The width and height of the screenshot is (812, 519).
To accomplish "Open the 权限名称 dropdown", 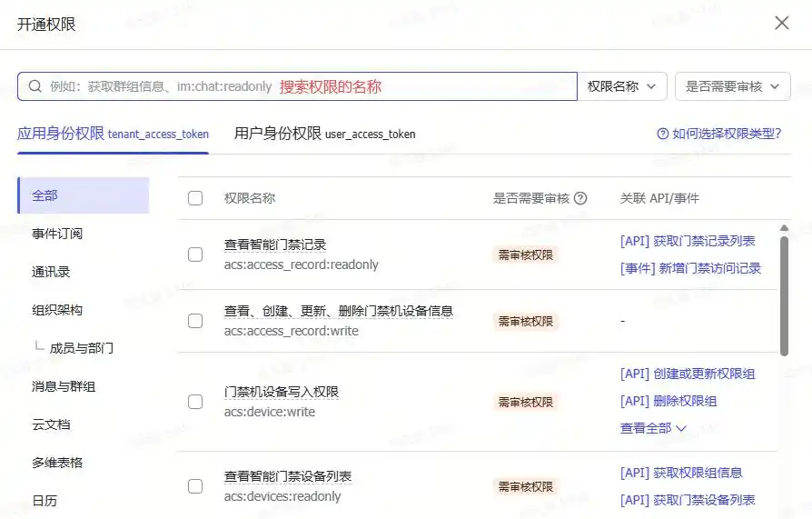I will point(622,86).
